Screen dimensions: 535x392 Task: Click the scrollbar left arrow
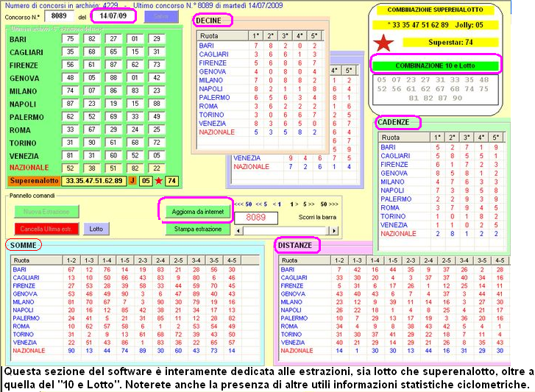(x=238, y=231)
